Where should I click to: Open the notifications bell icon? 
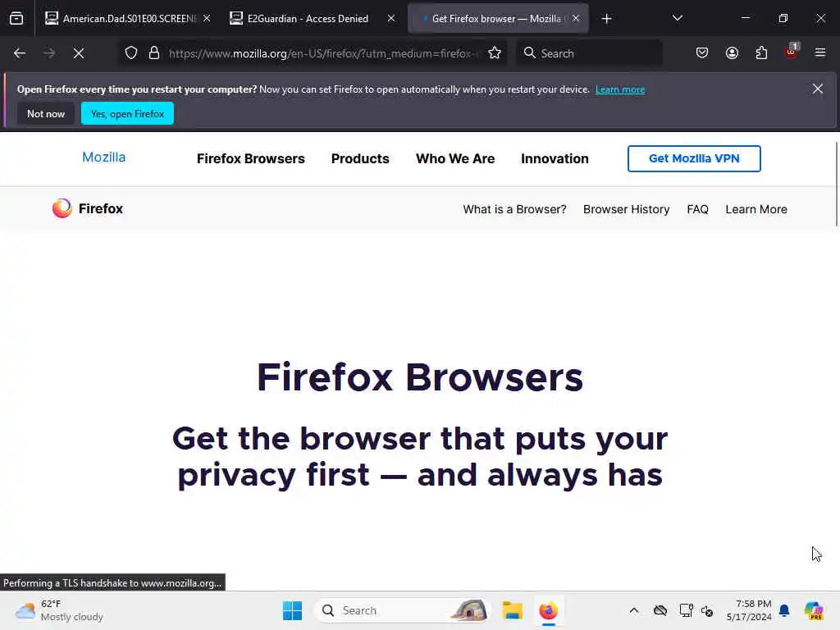(784, 610)
